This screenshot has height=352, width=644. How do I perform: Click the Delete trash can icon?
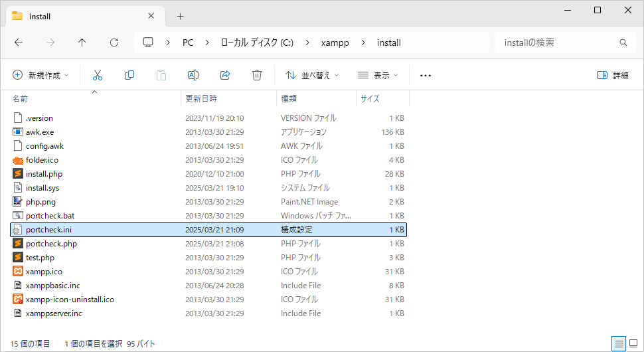click(x=257, y=75)
